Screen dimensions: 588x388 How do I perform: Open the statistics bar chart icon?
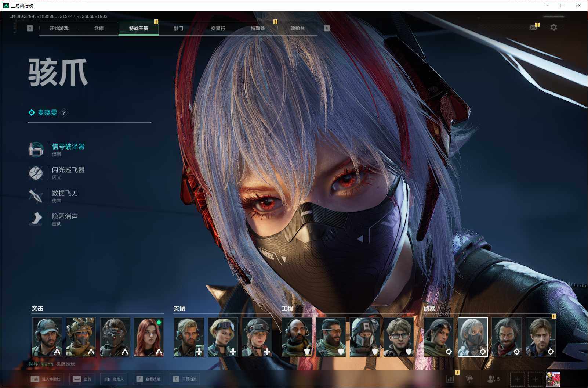[x=450, y=379]
